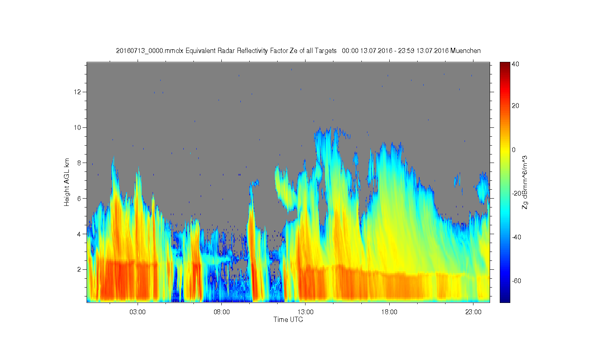Viewport: 607px width, 364px height.
Task: Click the height tick label 2
Action: [x=80, y=269]
